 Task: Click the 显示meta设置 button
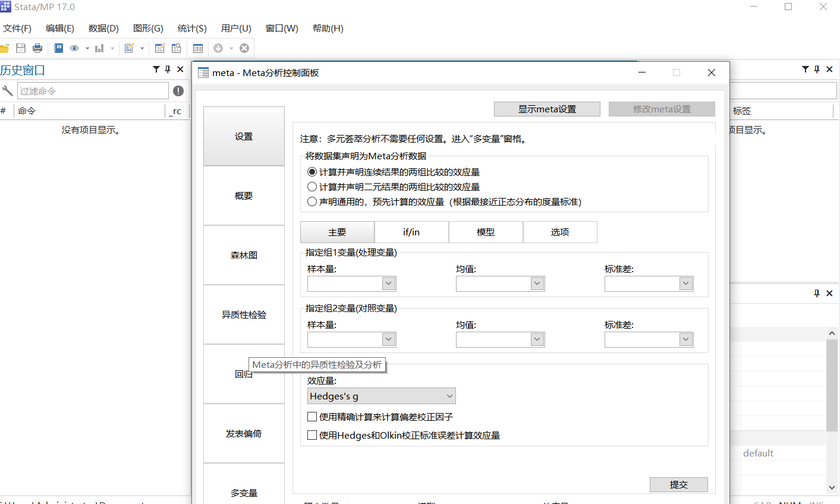pos(547,109)
